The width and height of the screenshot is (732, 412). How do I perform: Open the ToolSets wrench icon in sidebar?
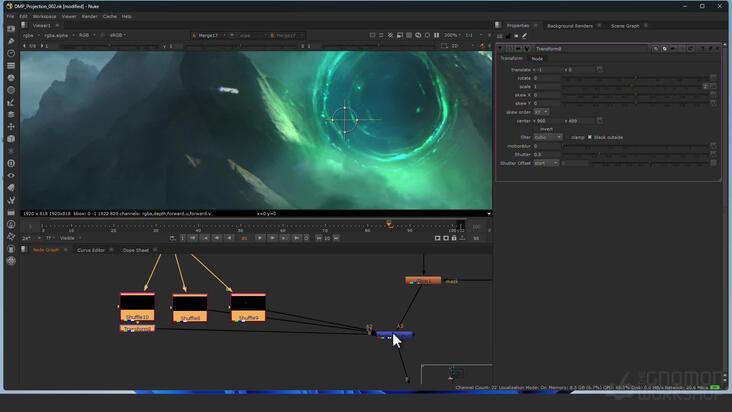point(11,200)
